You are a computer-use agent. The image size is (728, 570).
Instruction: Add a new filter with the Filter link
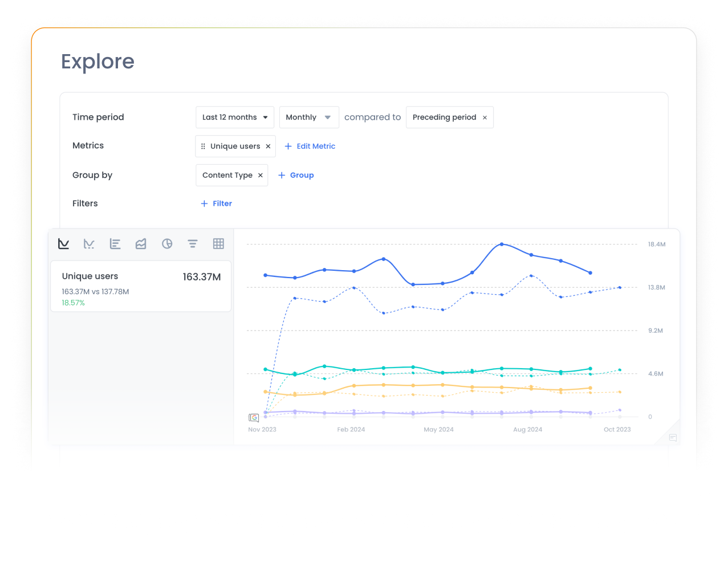[216, 203]
